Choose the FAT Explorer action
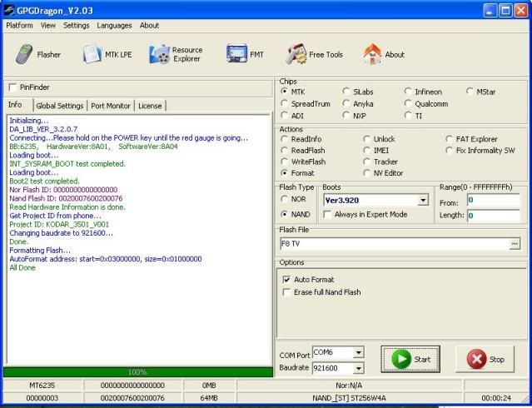The image size is (532, 408). 450,139
